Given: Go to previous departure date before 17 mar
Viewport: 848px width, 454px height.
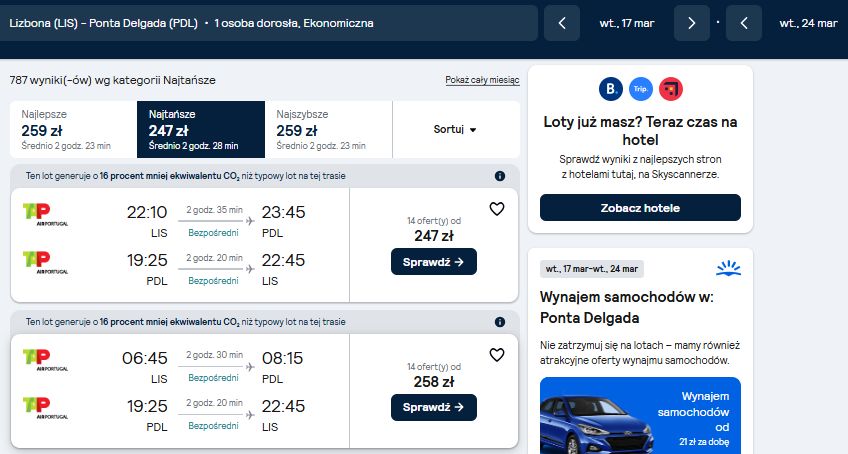Looking at the screenshot, I should click(x=562, y=23).
